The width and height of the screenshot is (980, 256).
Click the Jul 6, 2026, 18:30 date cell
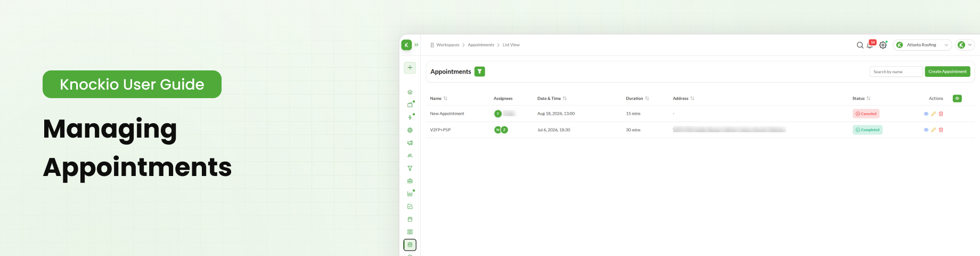coord(554,130)
